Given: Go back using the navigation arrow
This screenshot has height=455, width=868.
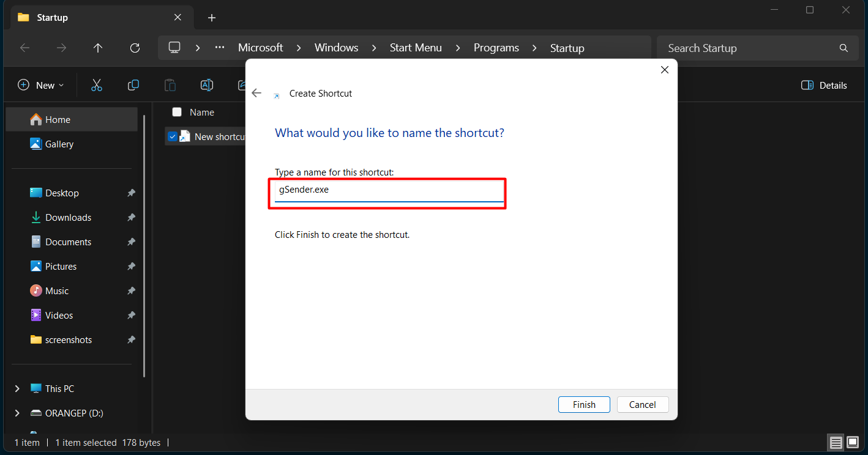Looking at the screenshot, I should [24, 48].
